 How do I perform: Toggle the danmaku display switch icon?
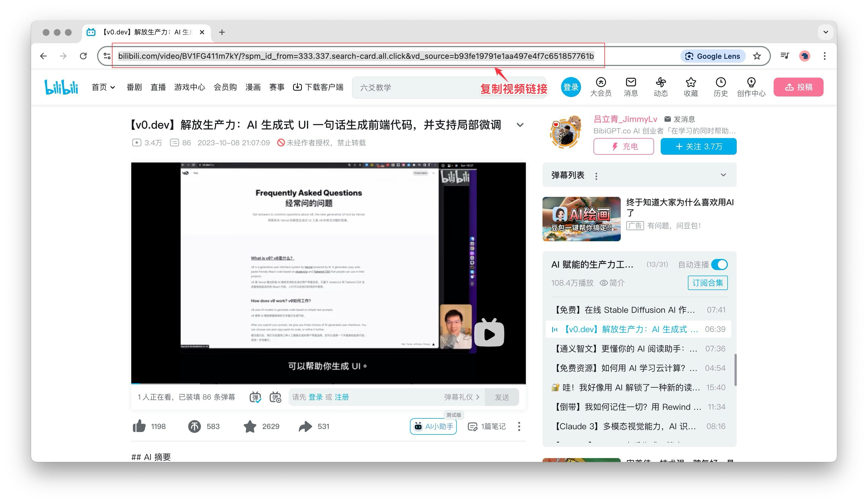point(255,397)
